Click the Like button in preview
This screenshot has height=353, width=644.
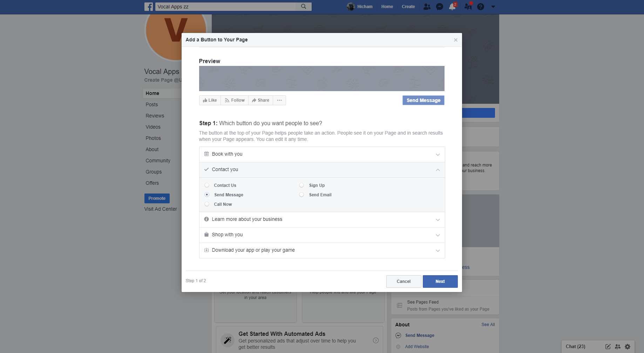210,100
